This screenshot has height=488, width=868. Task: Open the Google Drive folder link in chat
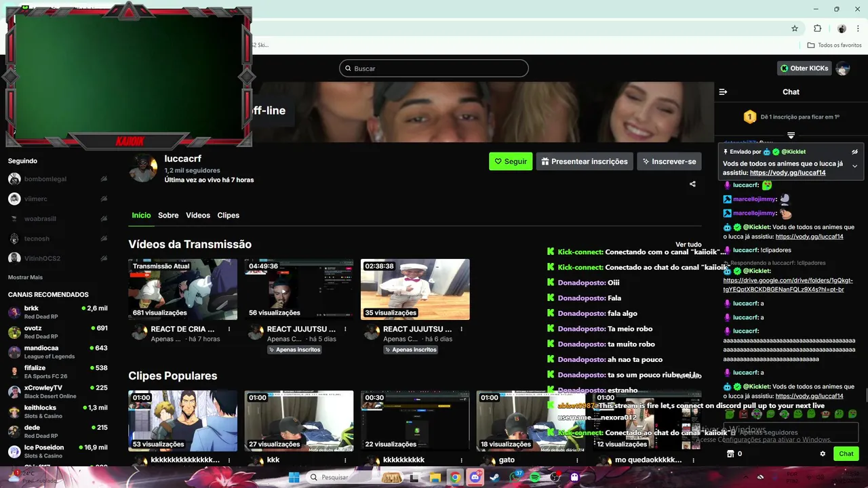coord(788,285)
